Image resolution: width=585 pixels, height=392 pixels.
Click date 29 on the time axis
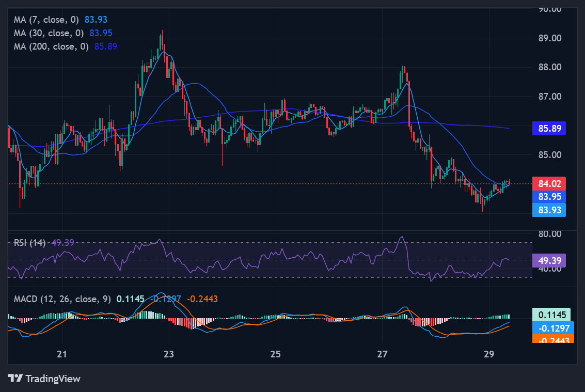489,354
